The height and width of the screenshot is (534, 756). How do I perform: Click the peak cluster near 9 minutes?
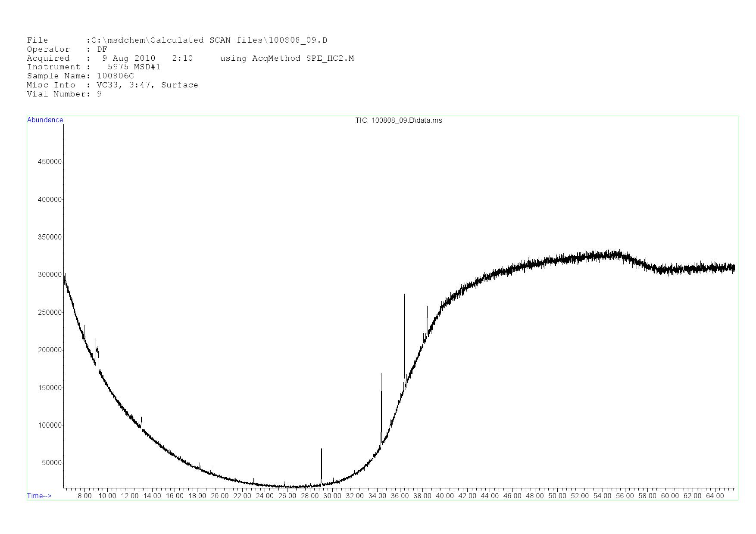[97, 345]
